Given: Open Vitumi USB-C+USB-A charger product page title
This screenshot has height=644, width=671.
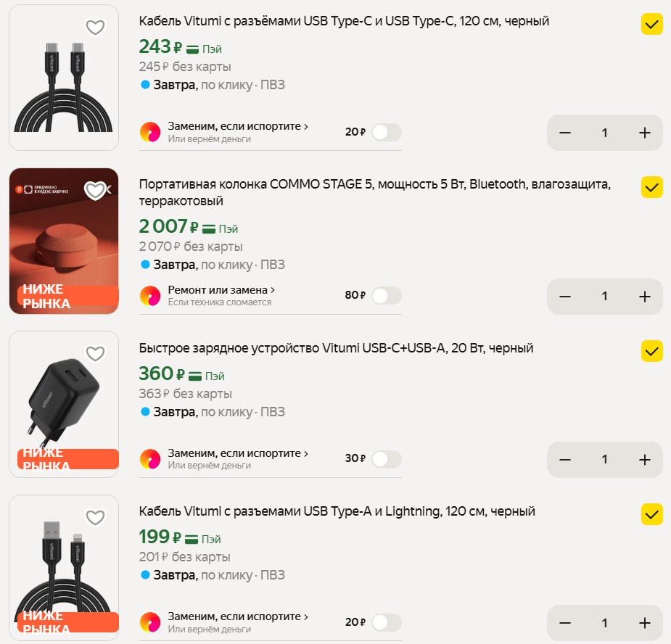Looking at the screenshot, I should pyautogui.click(x=336, y=348).
